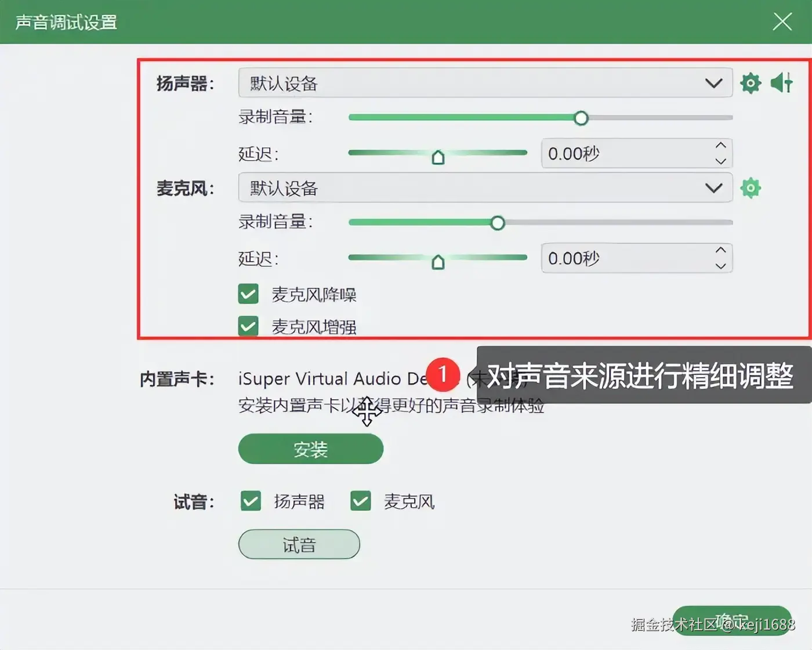Expand the 麦克风 device dropdown

point(485,188)
